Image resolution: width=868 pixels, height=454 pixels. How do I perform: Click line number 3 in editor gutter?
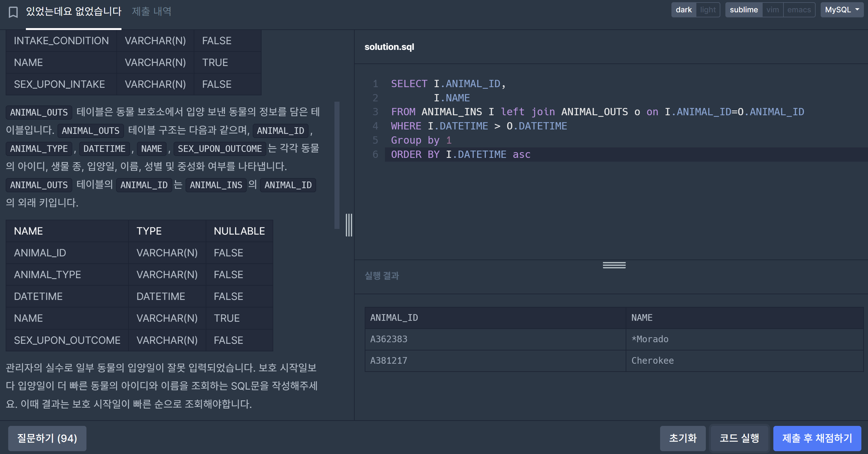tap(375, 112)
